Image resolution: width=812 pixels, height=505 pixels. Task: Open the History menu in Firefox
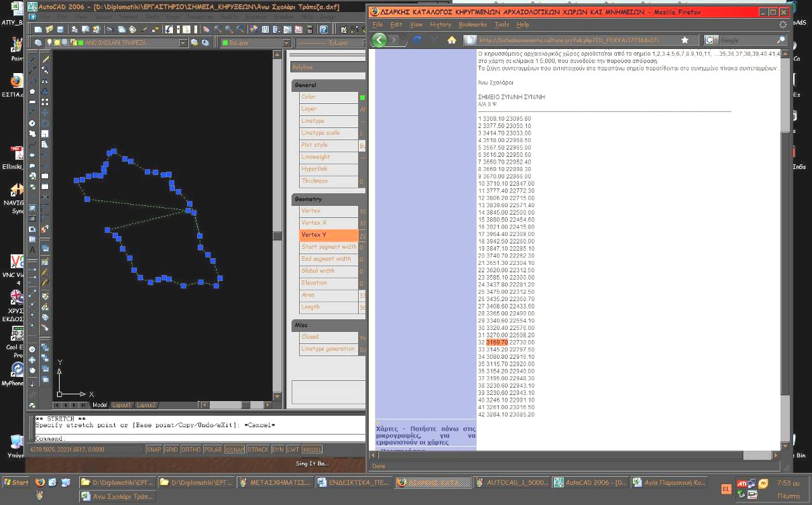pyautogui.click(x=441, y=24)
